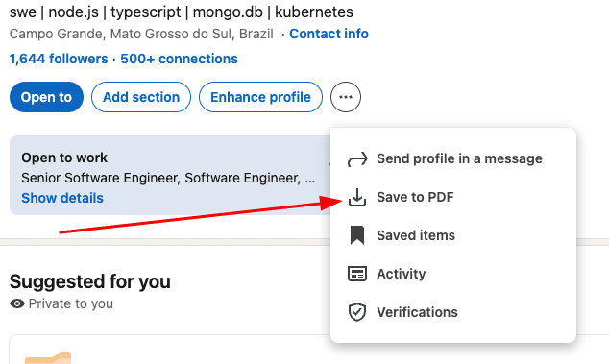The width and height of the screenshot is (609, 364).
Task: Click the swe node.js typescript headline
Action: coord(181,12)
